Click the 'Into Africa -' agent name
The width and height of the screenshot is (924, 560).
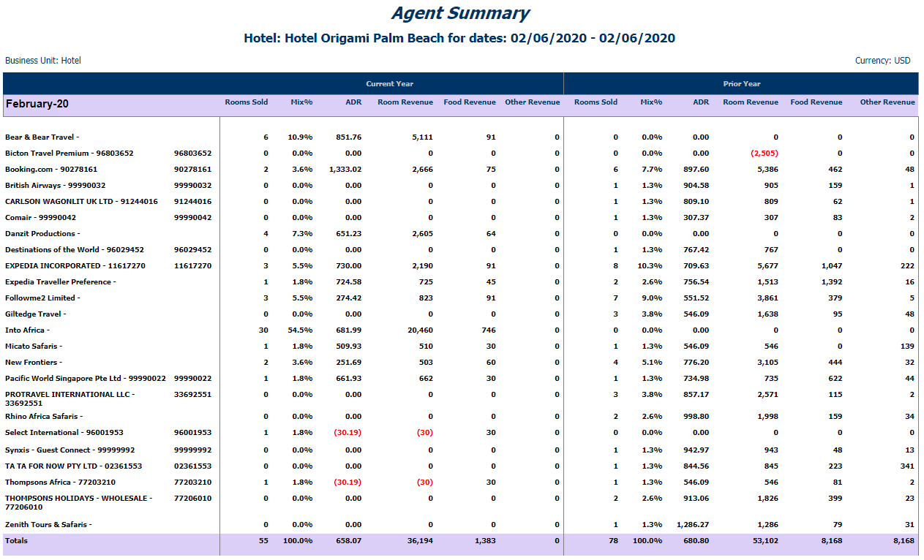[x=27, y=330]
